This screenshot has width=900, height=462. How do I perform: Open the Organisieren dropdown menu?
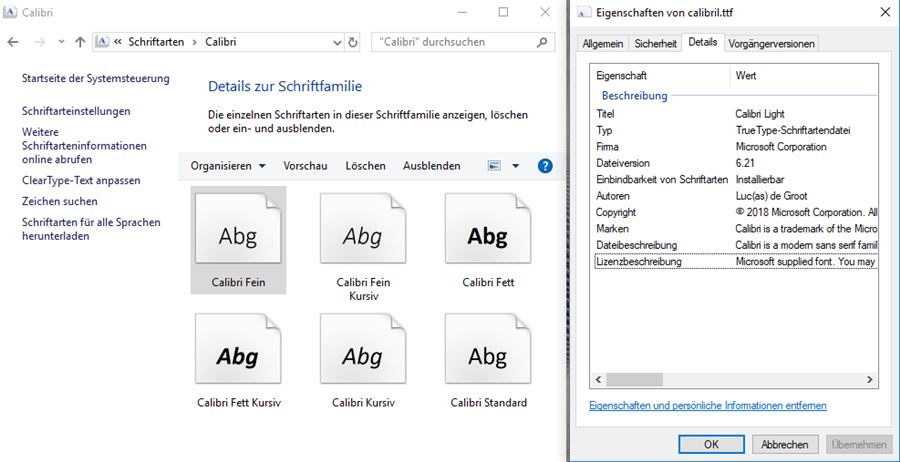click(x=228, y=166)
